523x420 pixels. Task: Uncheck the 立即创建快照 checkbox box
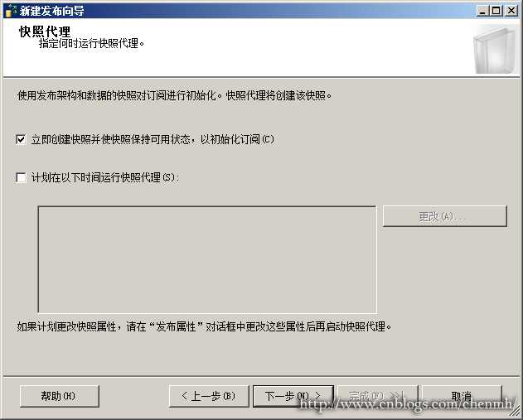pos(21,139)
